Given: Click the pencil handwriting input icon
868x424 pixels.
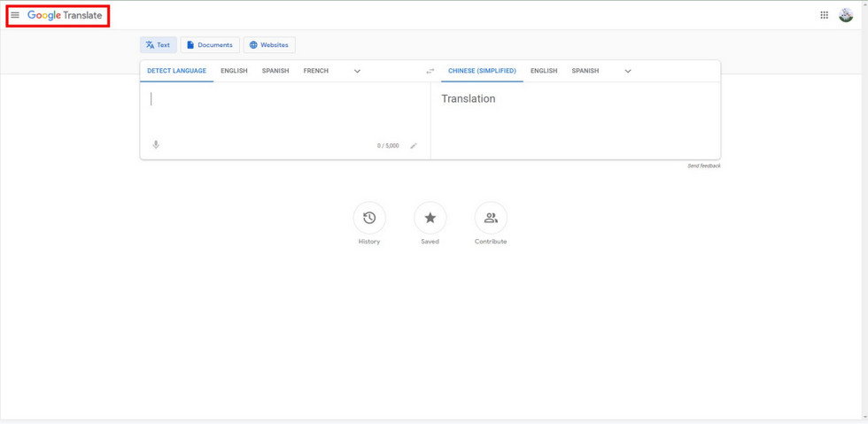Looking at the screenshot, I should tap(413, 145).
